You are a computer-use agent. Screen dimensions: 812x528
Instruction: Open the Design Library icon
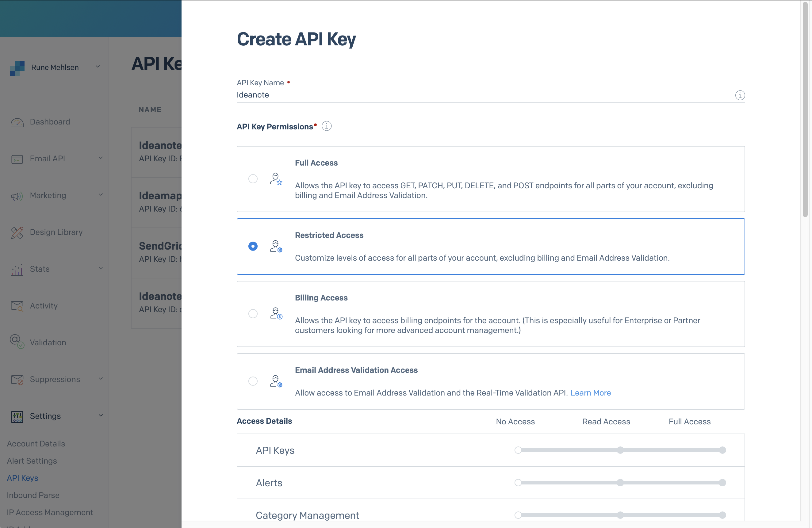pos(17,233)
